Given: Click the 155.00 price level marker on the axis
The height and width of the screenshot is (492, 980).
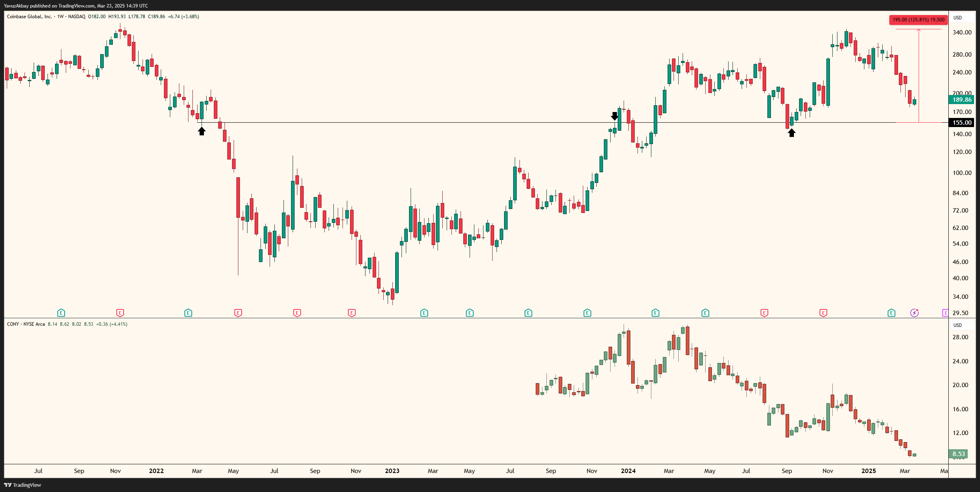Looking at the screenshot, I should [961, 122].
